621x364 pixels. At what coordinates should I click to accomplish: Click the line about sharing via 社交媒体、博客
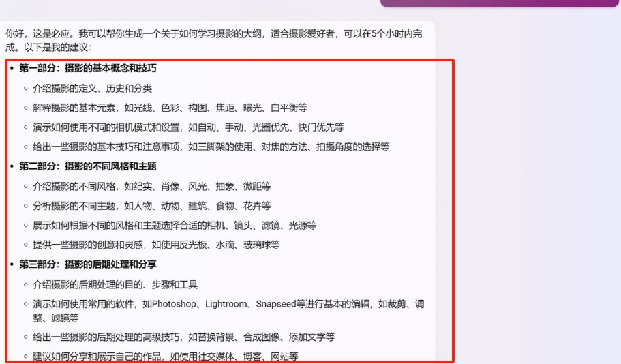[165, 356]
